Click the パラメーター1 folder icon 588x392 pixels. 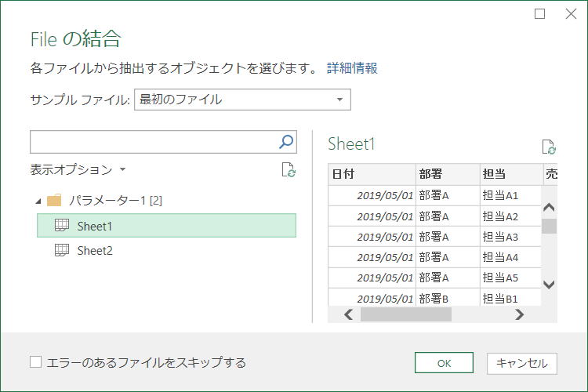[54, 201]
